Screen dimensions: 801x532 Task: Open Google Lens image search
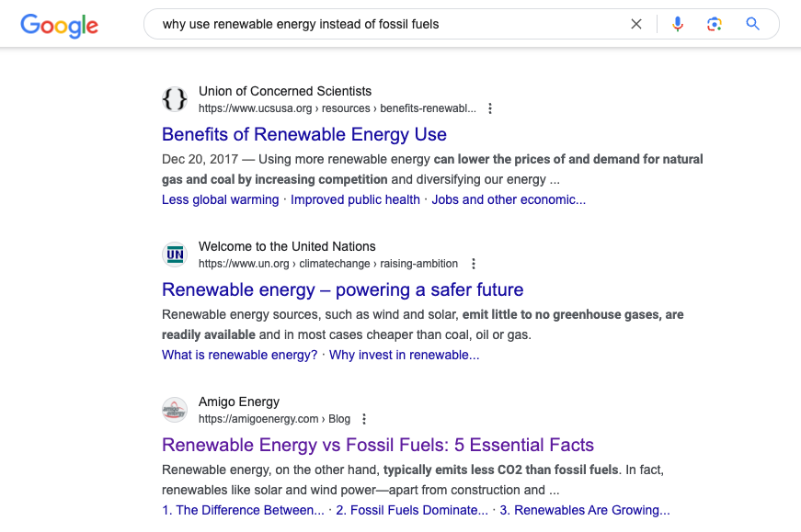[x=715, y=24]
